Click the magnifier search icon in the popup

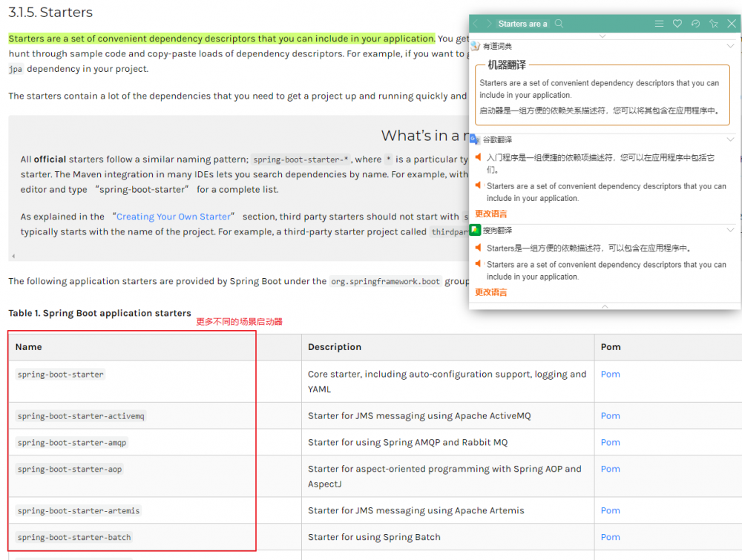point(559,23)
